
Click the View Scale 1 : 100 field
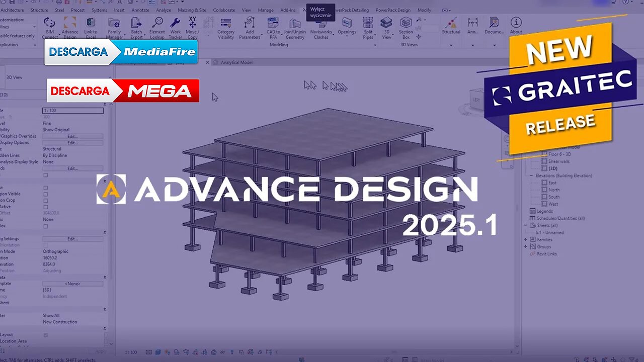(x=73, y=111)
